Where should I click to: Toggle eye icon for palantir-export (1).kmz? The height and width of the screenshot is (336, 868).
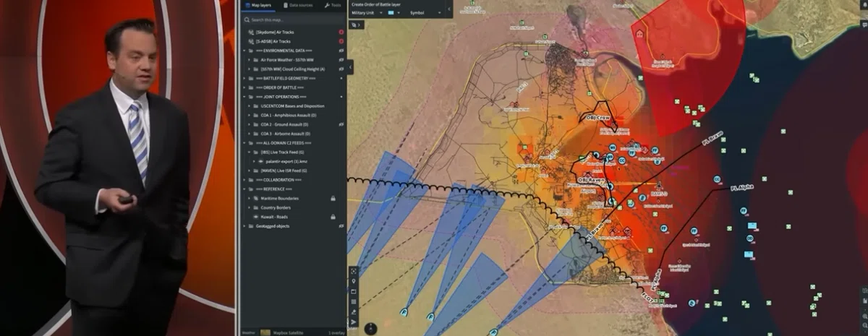click(x=262, y=161)
